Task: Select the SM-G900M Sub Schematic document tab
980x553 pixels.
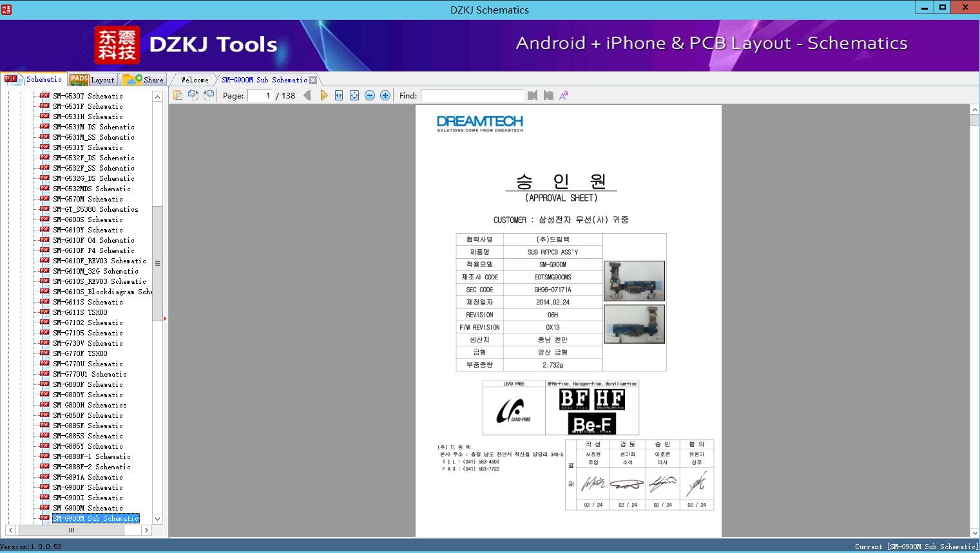Action: [x=264, y=80]
